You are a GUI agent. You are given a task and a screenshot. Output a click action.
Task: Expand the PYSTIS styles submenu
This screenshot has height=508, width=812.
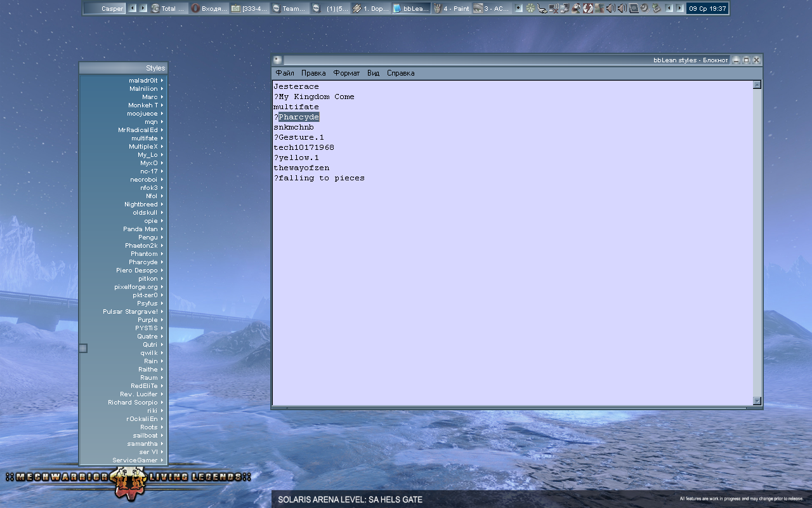(123, 328)
